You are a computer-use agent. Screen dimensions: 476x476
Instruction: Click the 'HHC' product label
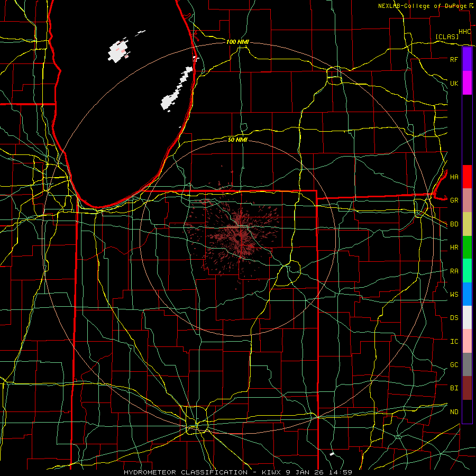tap(465, 32)
